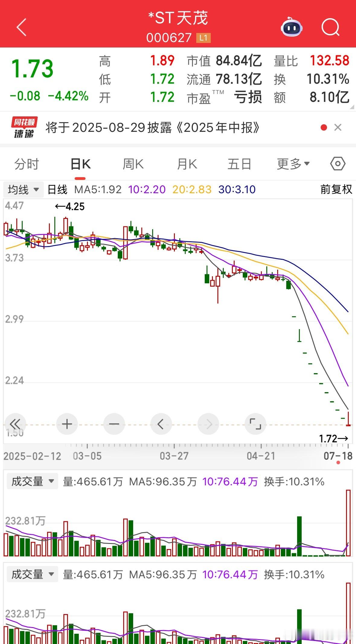Open the 均线 indicator dropdown
Viewport: 356px width, 644px height.
click(24, 190)
